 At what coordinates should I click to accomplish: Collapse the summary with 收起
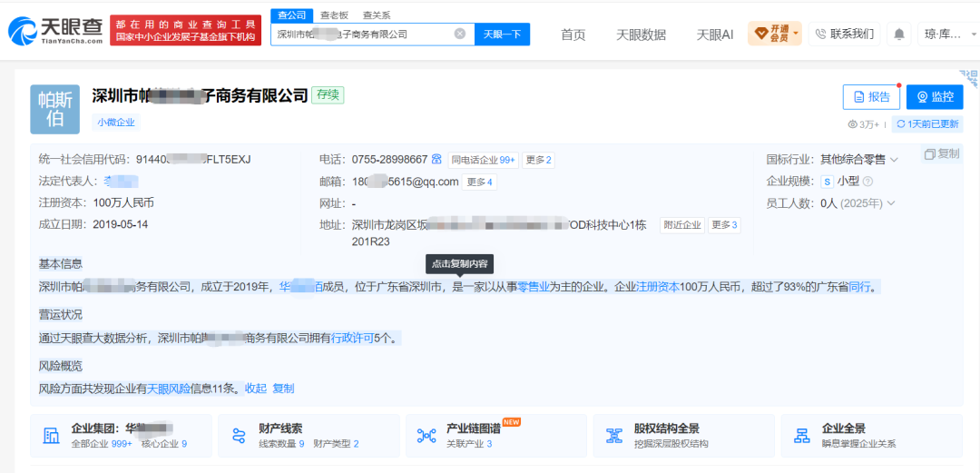click(x=256, y=389)
